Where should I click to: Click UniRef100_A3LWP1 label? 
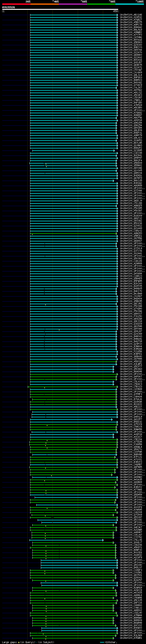coord(131,364)
